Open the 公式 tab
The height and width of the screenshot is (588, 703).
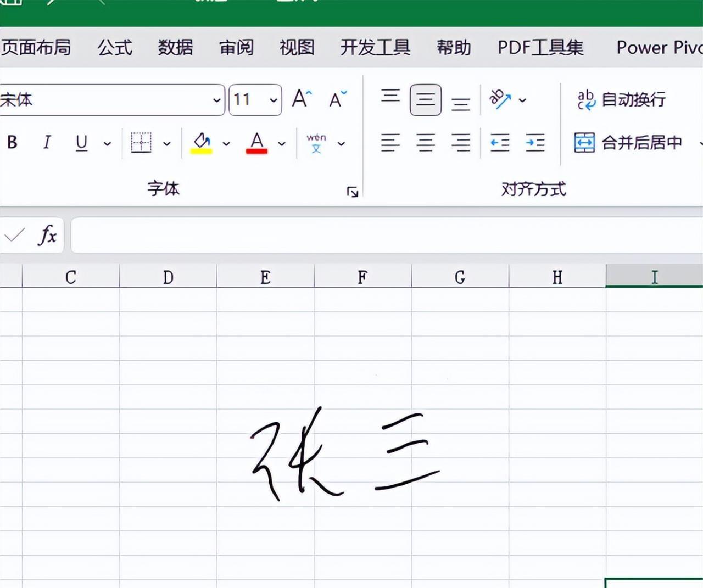pos(115,47)
